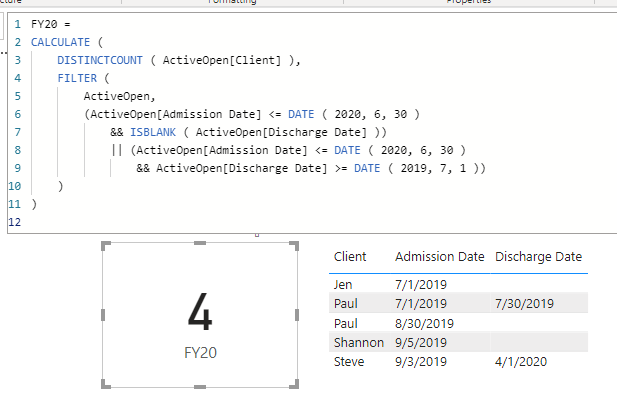Click the right-middle resize handle of FY20 card
The width and height of the screenshot is (617, 405).
pos(297,315)
